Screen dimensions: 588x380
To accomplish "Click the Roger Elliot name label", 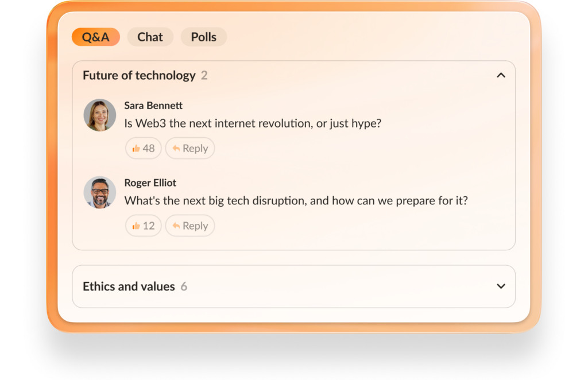I will coord(150,183).
